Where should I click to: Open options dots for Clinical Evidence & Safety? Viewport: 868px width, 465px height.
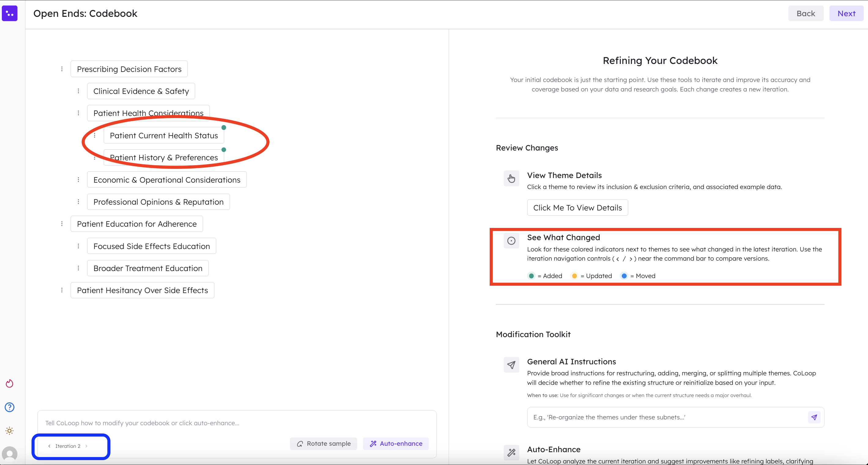click(x=79, y=91)
